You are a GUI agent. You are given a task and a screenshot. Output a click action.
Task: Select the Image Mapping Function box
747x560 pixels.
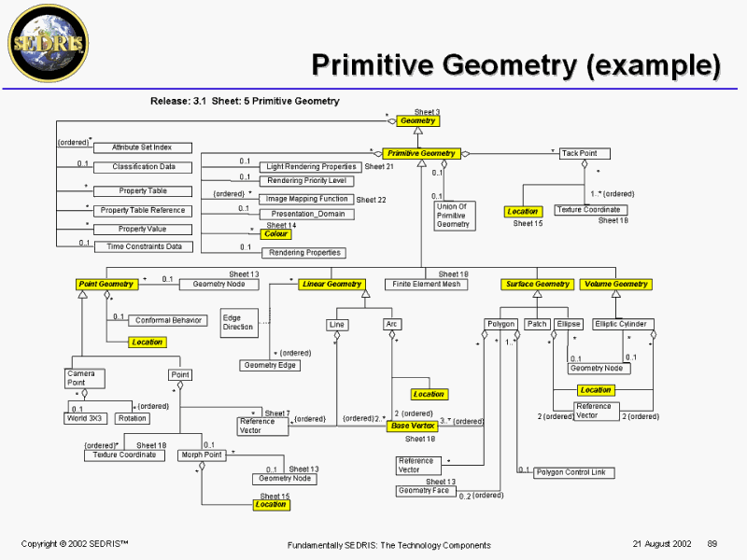click(x=306, y=199)
